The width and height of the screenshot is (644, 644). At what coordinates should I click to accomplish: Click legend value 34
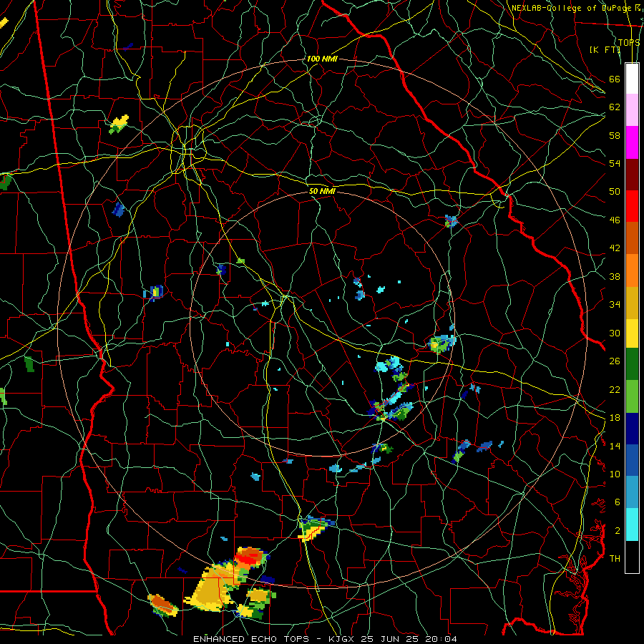(615, 305)
